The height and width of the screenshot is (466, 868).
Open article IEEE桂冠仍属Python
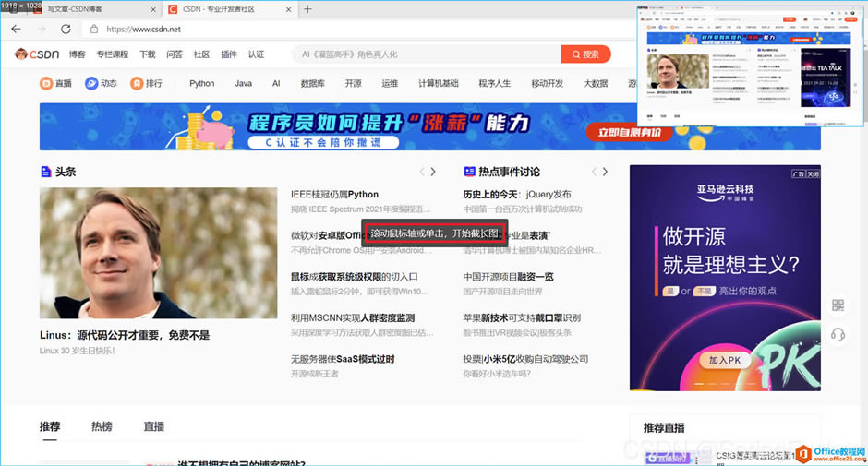334,195
